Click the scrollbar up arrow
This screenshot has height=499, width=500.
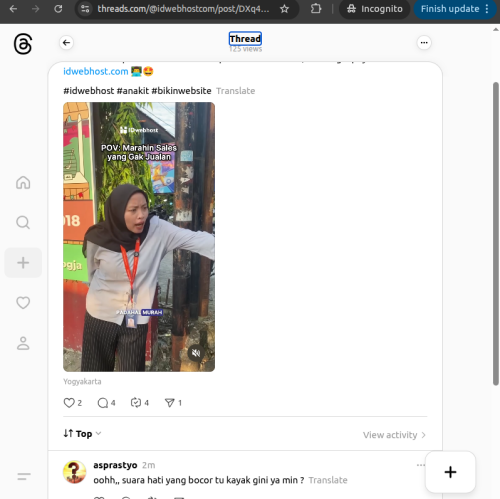point(496,29)
